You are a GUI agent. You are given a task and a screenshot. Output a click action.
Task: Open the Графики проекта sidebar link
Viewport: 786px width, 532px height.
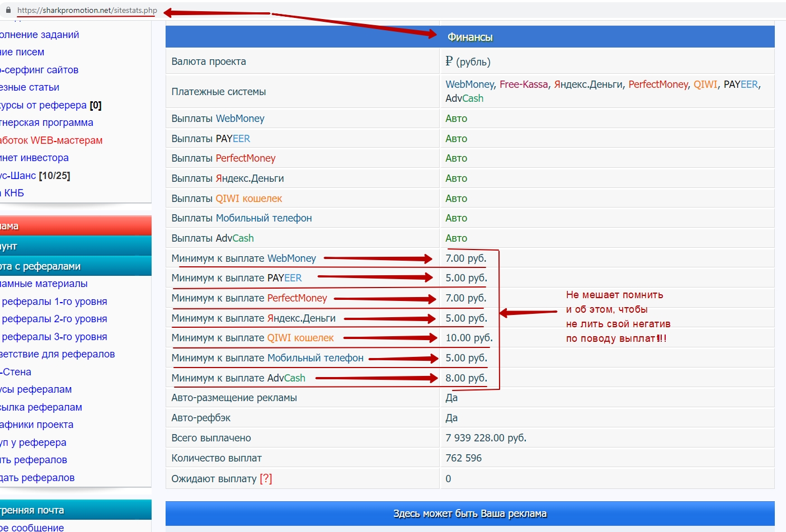click(x=37, y=425)
